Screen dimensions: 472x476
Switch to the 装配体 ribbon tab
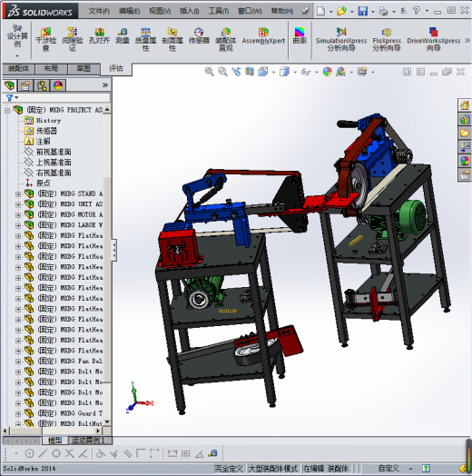click(18, 69)
